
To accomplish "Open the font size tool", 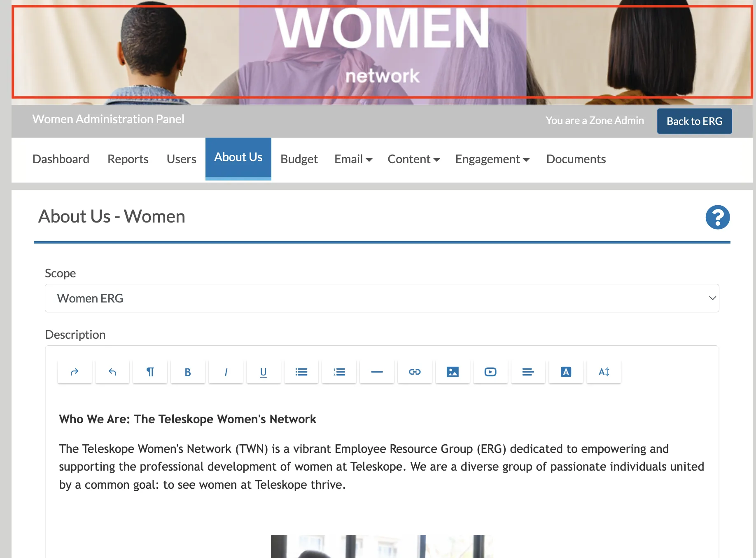I will (x=604, y=372).
